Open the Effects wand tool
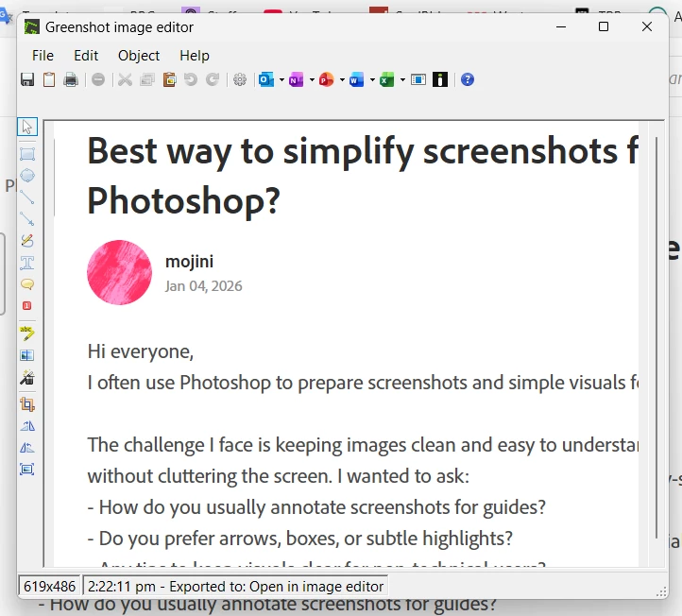682x616 pixels. pyautogui.click(x=27, y=378)
